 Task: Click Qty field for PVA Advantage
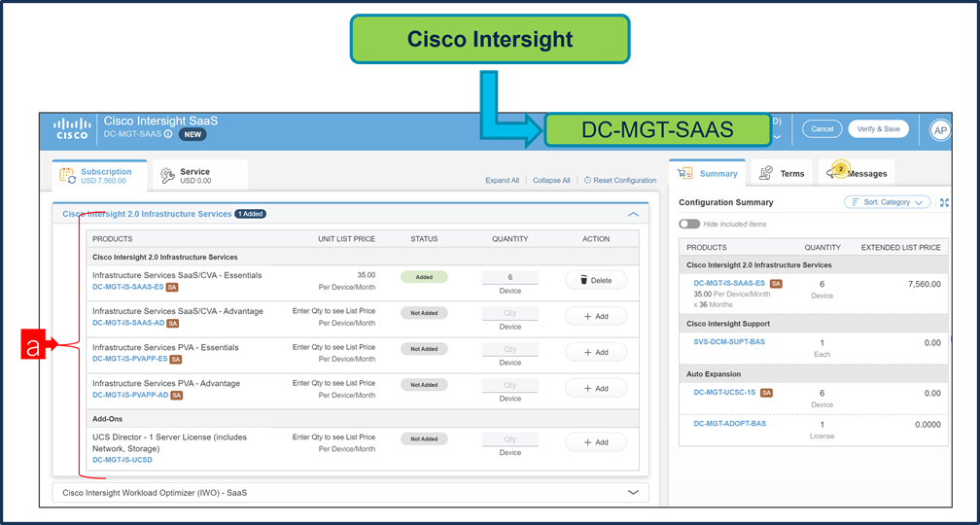(x=510, y=385)
